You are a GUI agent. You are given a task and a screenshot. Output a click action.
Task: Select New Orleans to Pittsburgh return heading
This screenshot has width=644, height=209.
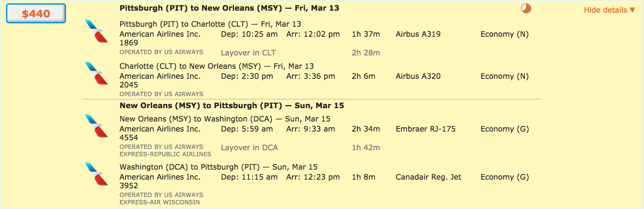232,106
